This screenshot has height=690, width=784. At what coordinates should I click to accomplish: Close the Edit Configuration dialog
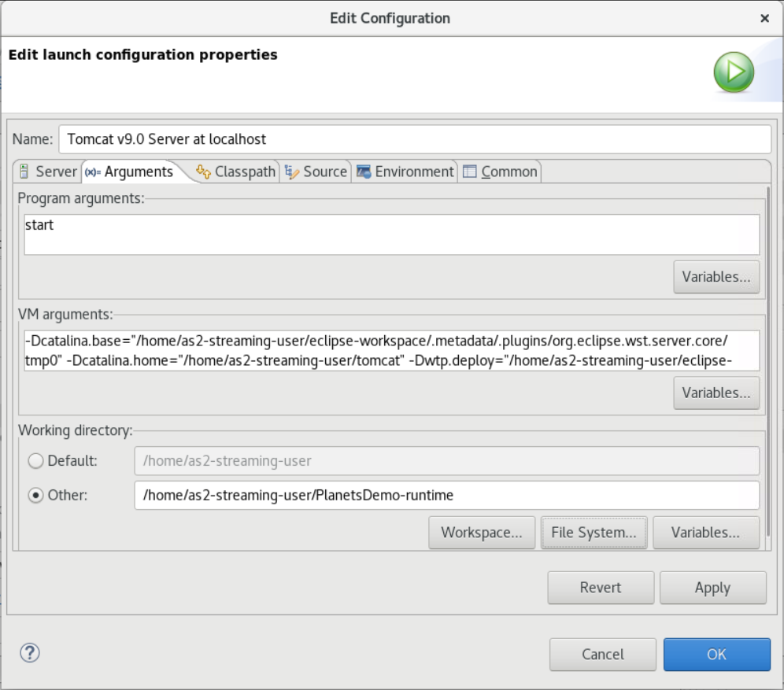pyautogui.click(x=764, y=17)
